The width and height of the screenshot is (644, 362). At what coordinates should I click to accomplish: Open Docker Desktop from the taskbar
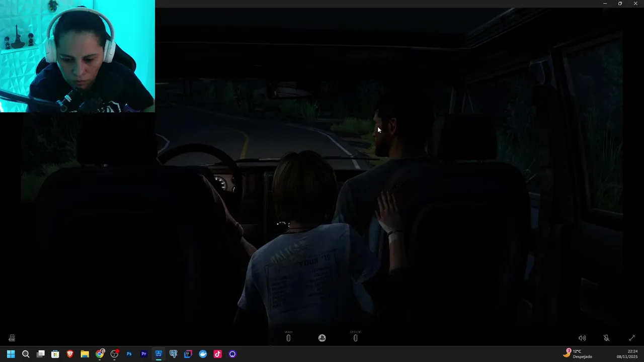(203, 354)
